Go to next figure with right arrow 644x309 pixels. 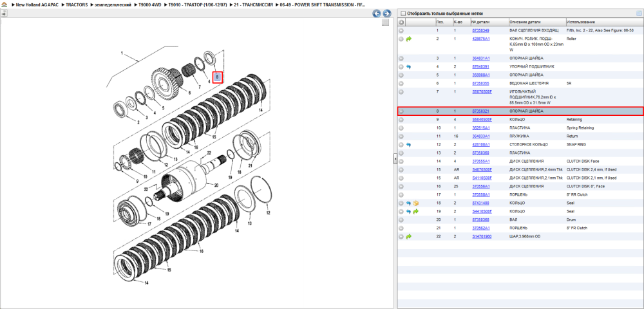(x=386, y=14)
